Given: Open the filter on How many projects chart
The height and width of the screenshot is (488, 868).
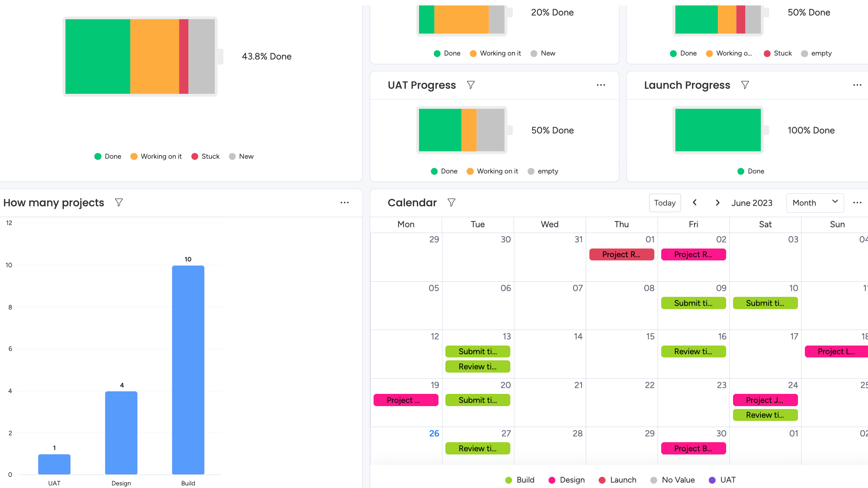Looking at the screenshot, I should point(119,202).
